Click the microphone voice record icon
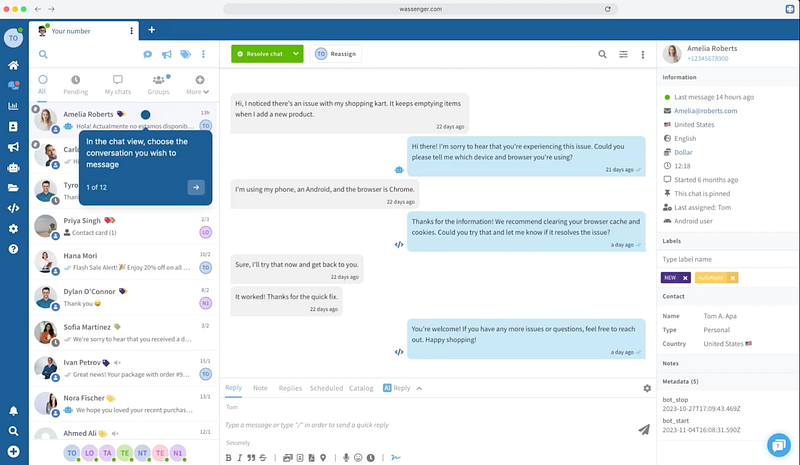Image resolution: width=800 pixels, height=465 pixels. (x=346, y=458)
